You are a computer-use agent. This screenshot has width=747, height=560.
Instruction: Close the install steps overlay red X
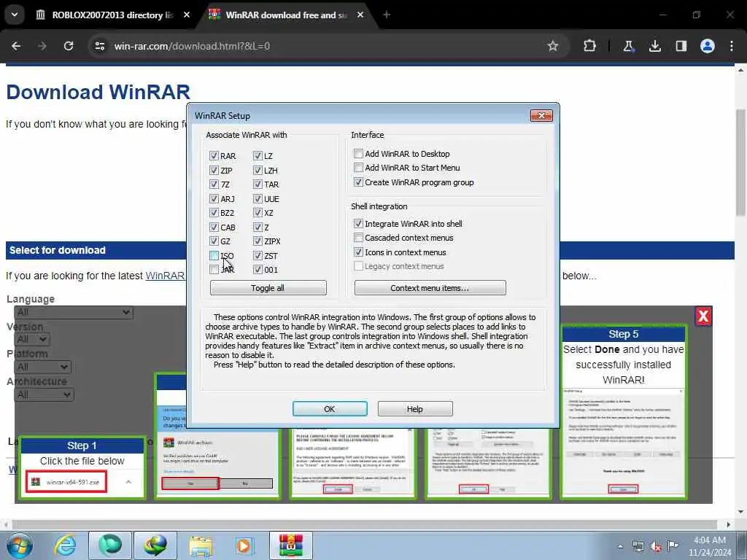(703, 316)
